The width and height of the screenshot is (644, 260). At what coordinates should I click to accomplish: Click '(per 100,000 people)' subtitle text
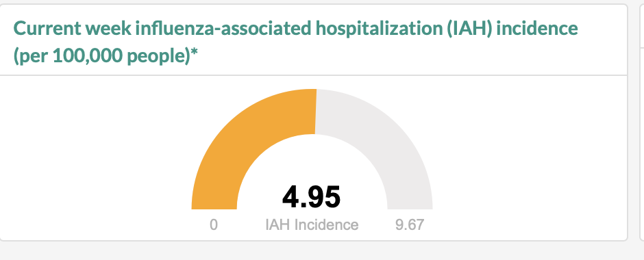click(101, 56)
